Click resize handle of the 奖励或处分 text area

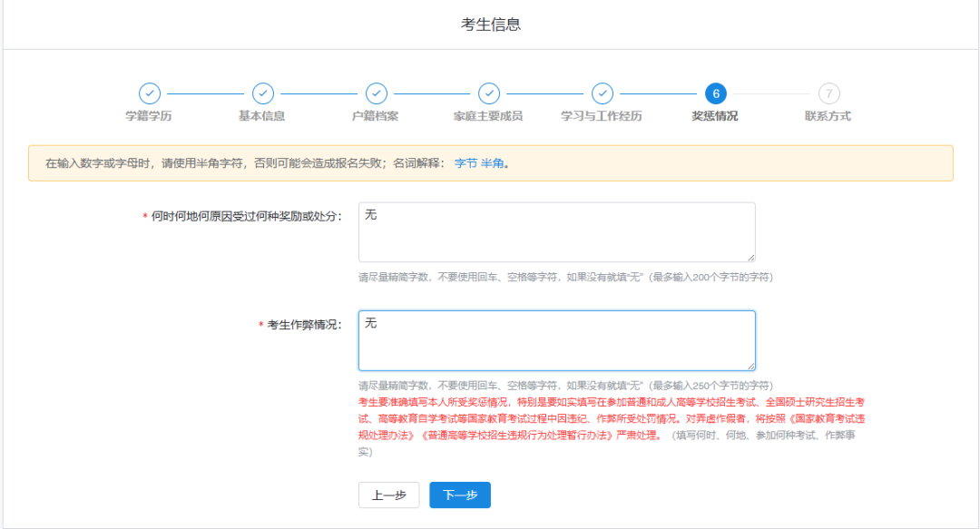point(750,258)
